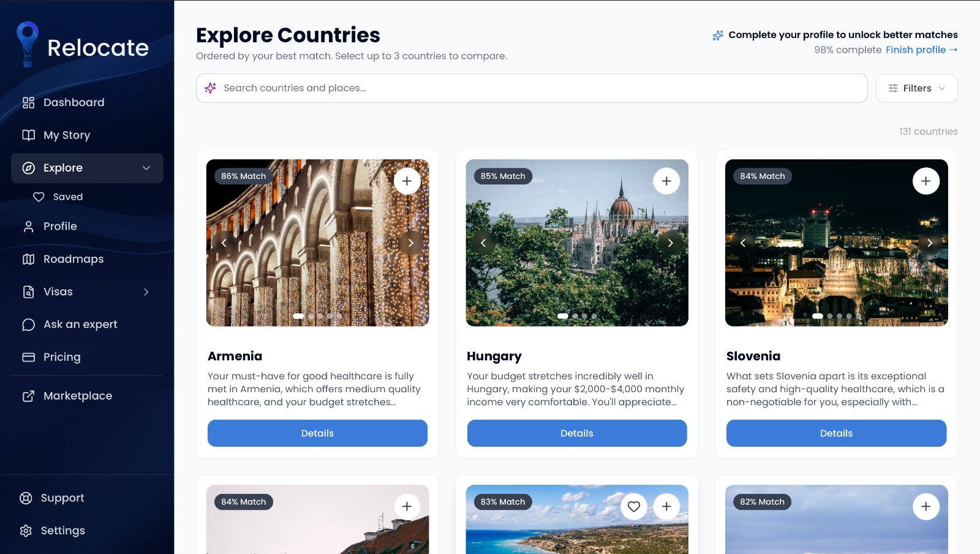Click the Hungary country title
This screenshot has height=554, width=980.
coord(494,356)
